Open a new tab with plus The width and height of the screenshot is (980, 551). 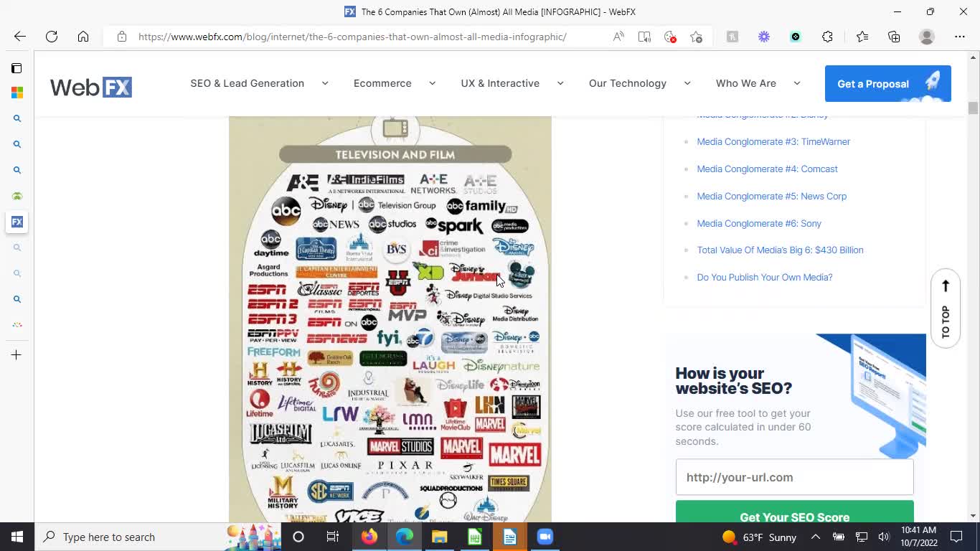pos(17,354)
